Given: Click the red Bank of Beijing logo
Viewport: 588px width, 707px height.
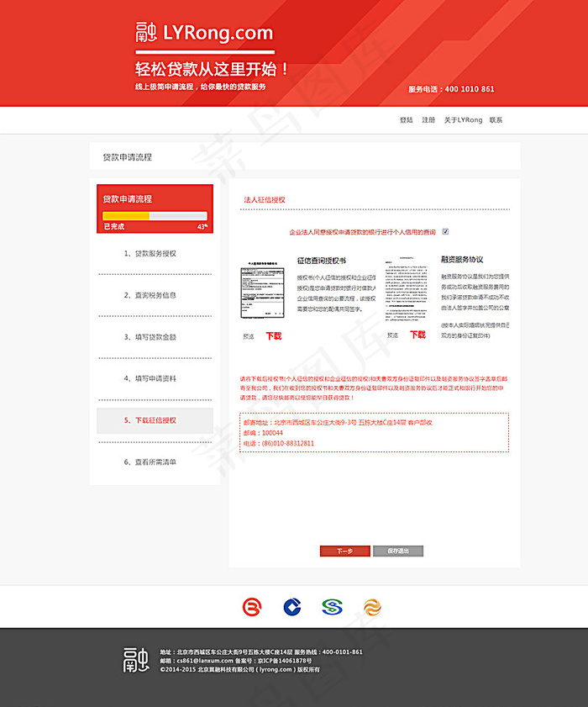Looking at the screenshot, I should tap(251, 607).
